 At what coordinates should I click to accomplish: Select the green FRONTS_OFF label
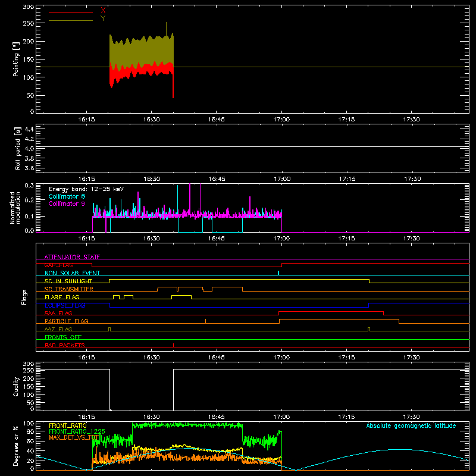(x=63, y=337)
